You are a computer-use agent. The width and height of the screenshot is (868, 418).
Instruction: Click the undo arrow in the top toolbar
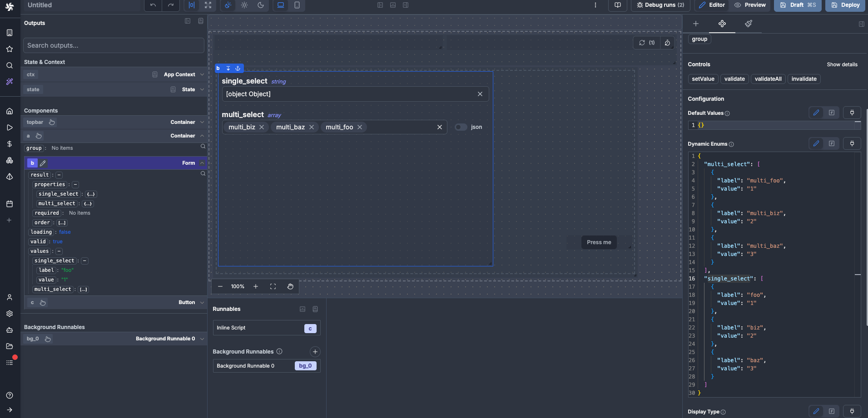(x=153, y=5)
